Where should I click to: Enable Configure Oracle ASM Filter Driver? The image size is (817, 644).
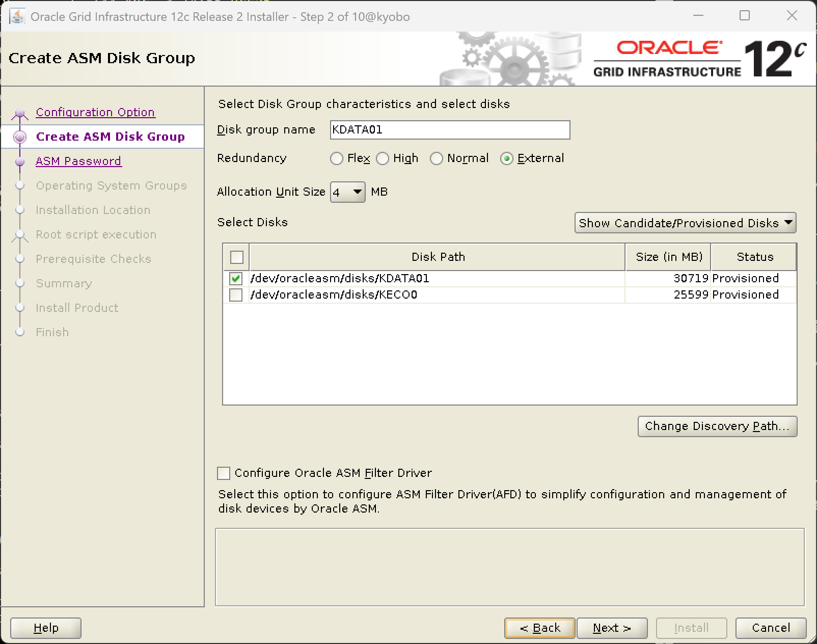tap(224, 473)
